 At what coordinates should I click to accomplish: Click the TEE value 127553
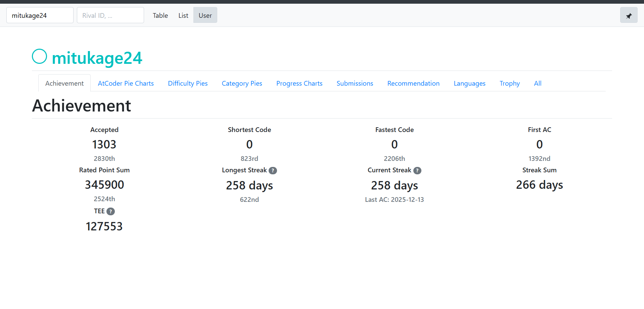(104, 226)
